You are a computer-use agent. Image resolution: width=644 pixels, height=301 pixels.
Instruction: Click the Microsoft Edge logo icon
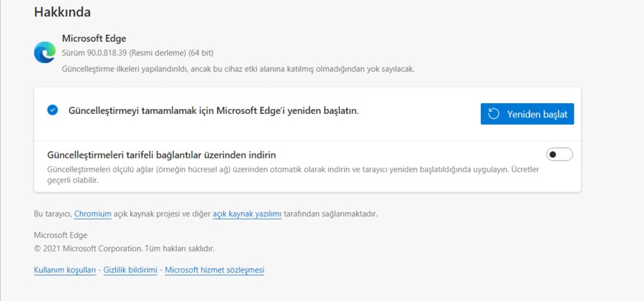44,52
